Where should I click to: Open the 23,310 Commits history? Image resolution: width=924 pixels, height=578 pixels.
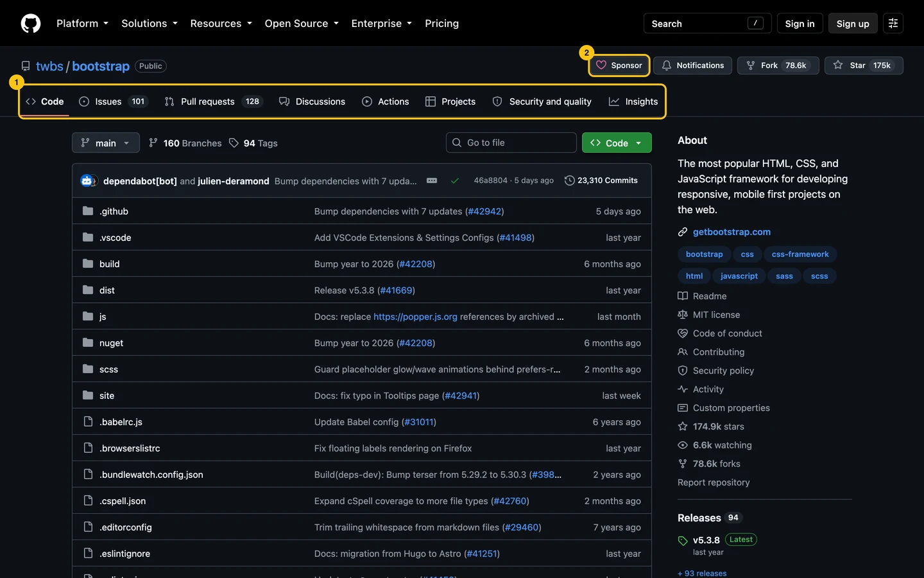[601, 180]
